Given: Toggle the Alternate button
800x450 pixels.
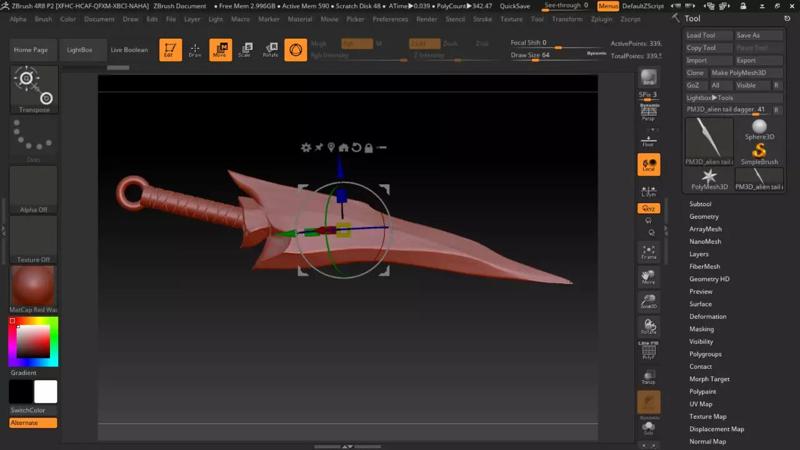Looking at the screenshot, I should pos(33,422).
